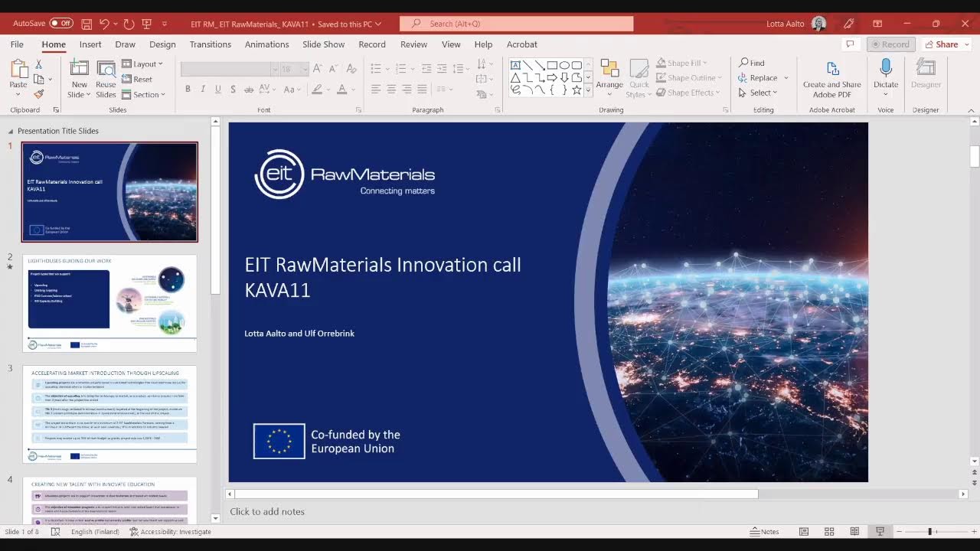Image resolution: width=980 pixels, height=551 pixels.
Task: Align text right
Action: tap(407, 90)
